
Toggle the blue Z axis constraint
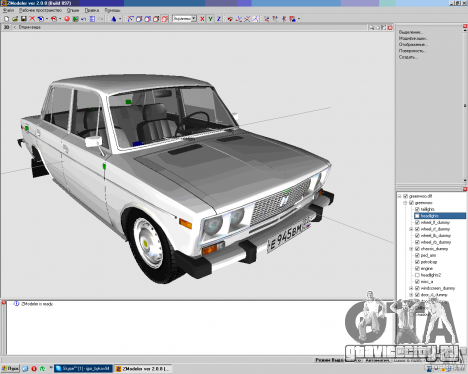(219, 19)
